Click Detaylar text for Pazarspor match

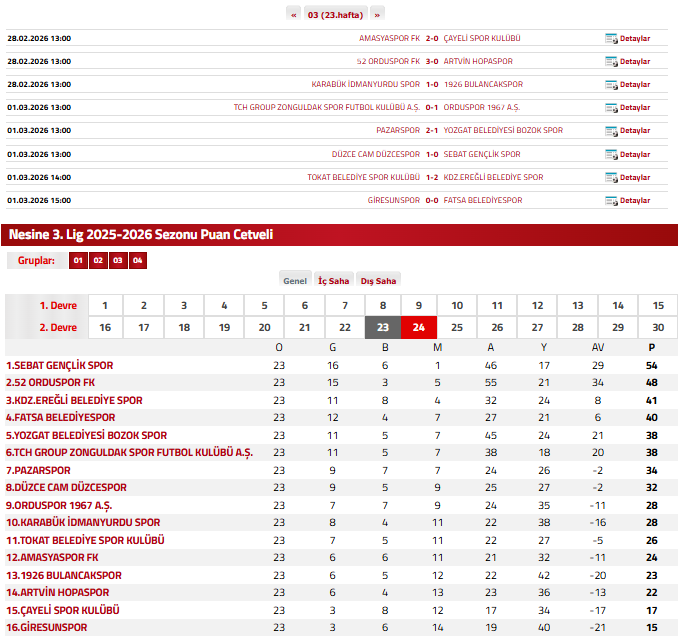(635, 131)
